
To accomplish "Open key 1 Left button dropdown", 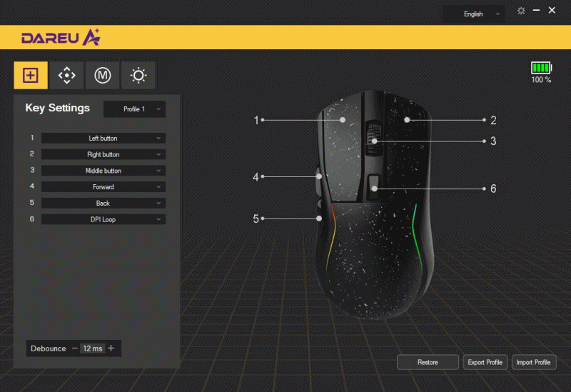I will (103, 138).
